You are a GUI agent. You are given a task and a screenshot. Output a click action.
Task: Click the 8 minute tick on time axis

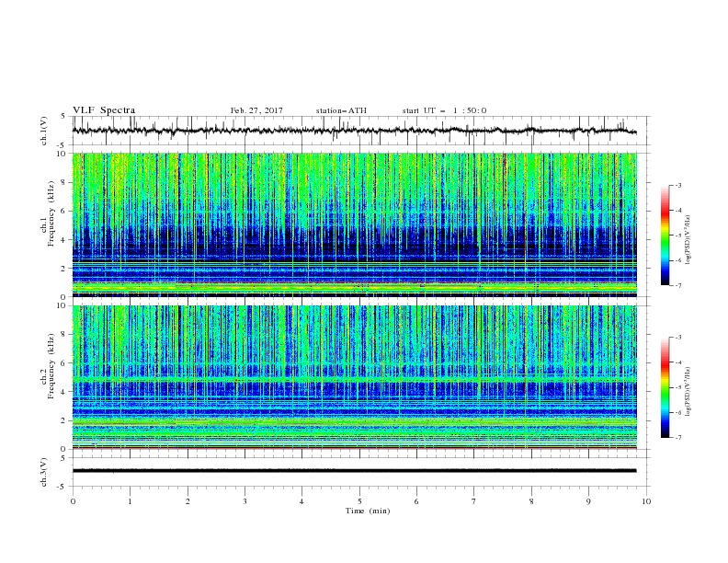click(531, 501)
